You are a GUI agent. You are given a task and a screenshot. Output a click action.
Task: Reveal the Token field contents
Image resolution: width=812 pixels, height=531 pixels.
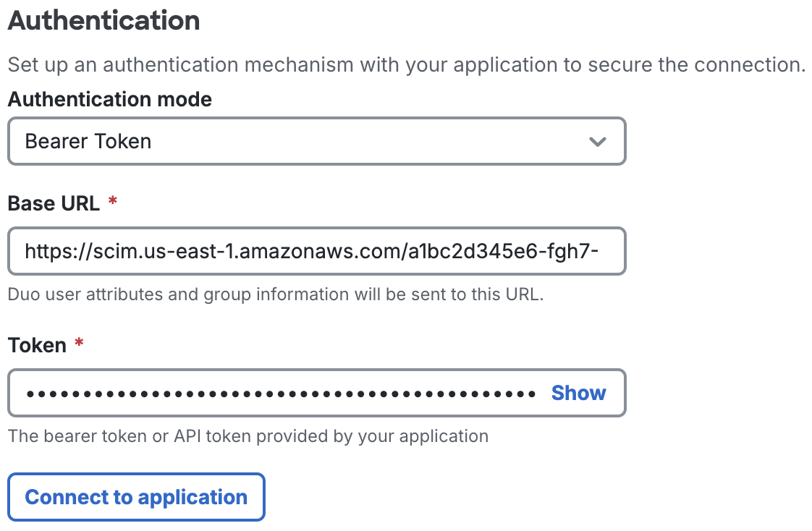[x=578, y=393]
